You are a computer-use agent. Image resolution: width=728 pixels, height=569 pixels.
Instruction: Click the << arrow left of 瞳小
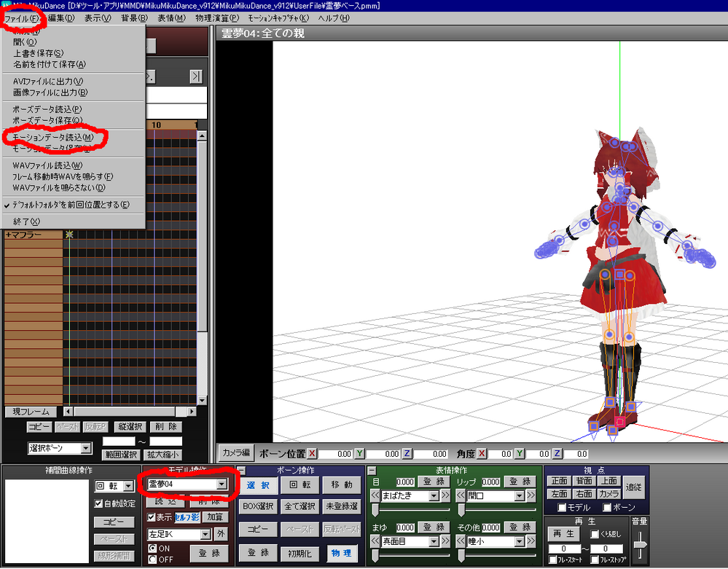[x=461, y=541]
